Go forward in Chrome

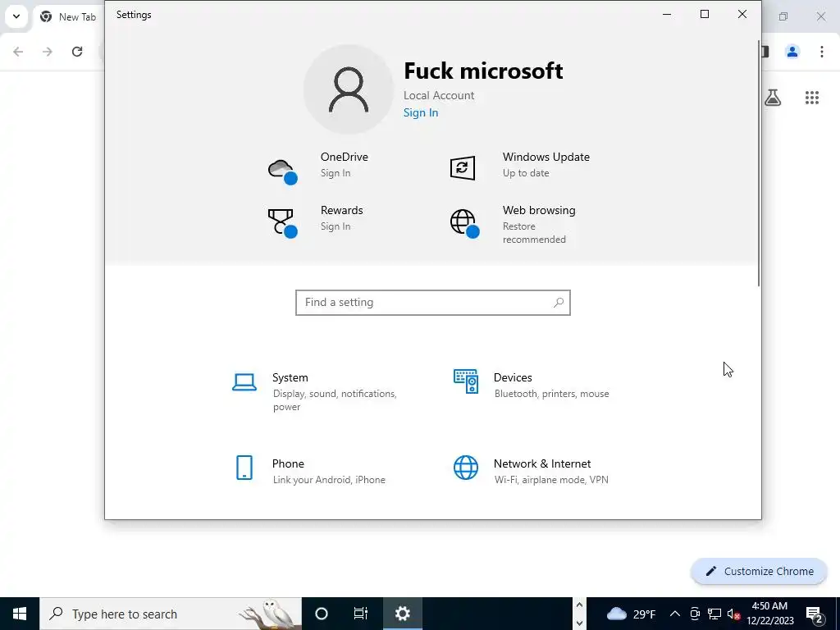click(x=48, y=52)
